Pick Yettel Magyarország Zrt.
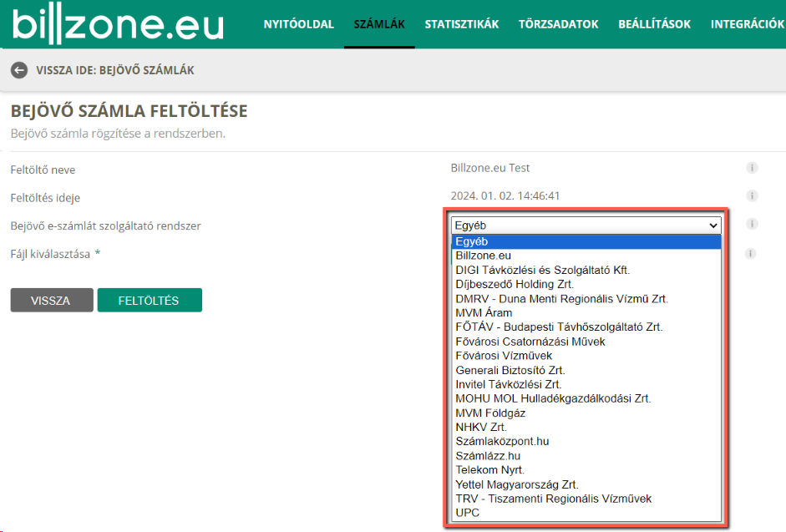This screenshot has height=532, width=786. tap(586, 485)
